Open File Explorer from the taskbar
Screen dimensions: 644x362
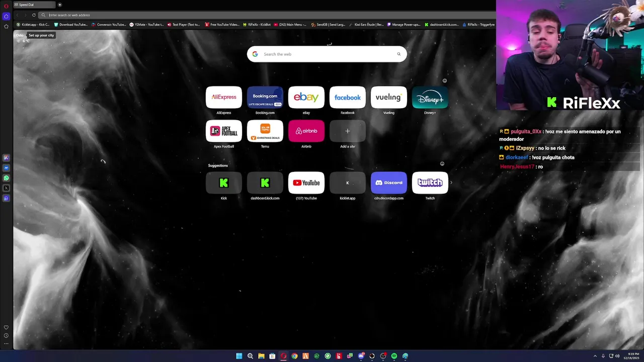pos(261,356)
